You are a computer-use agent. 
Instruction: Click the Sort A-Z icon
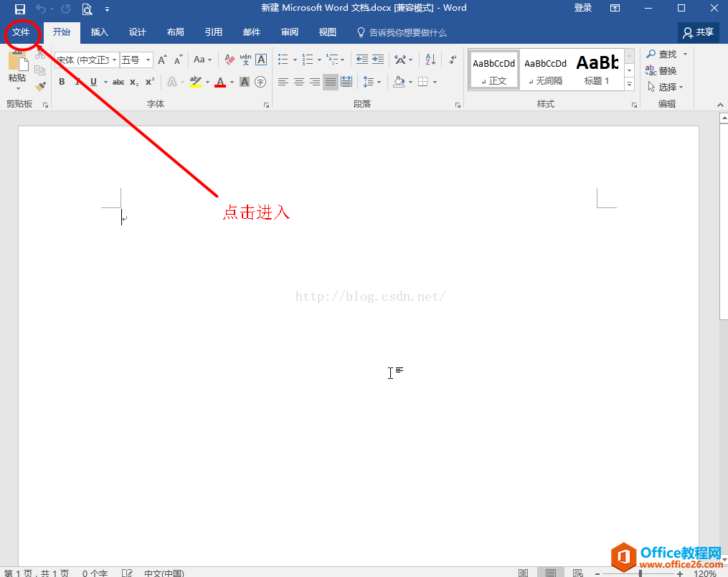pos(430,60)
